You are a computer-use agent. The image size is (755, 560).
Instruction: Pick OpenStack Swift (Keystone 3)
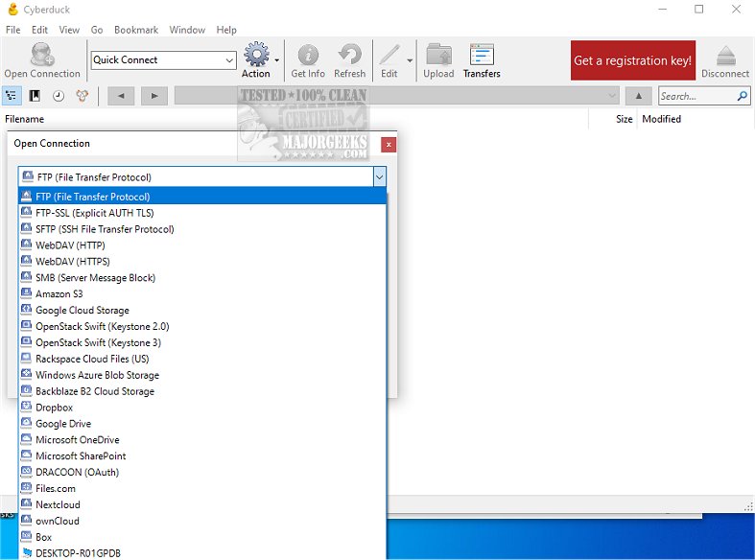tap(202, 342)
